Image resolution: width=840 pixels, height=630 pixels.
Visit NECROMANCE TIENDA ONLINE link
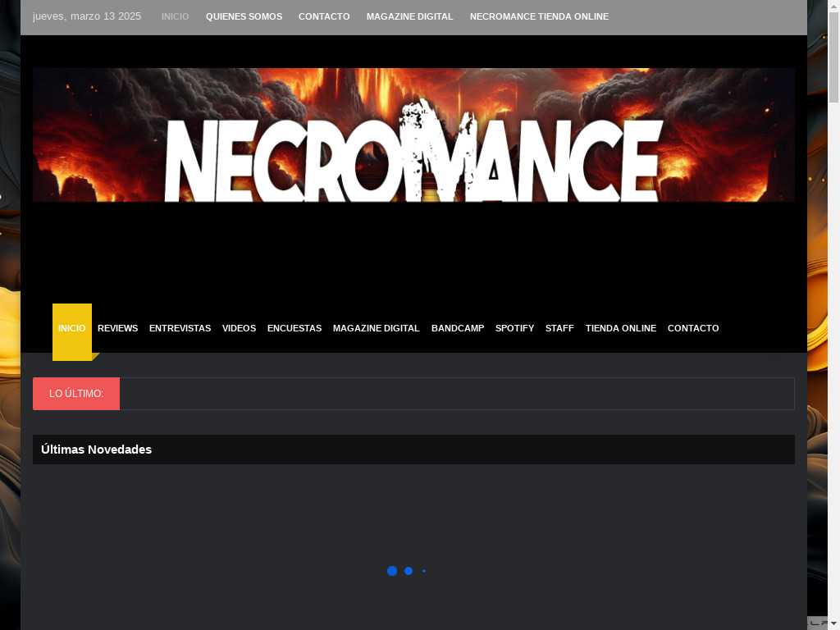click(x=539, y=16)
